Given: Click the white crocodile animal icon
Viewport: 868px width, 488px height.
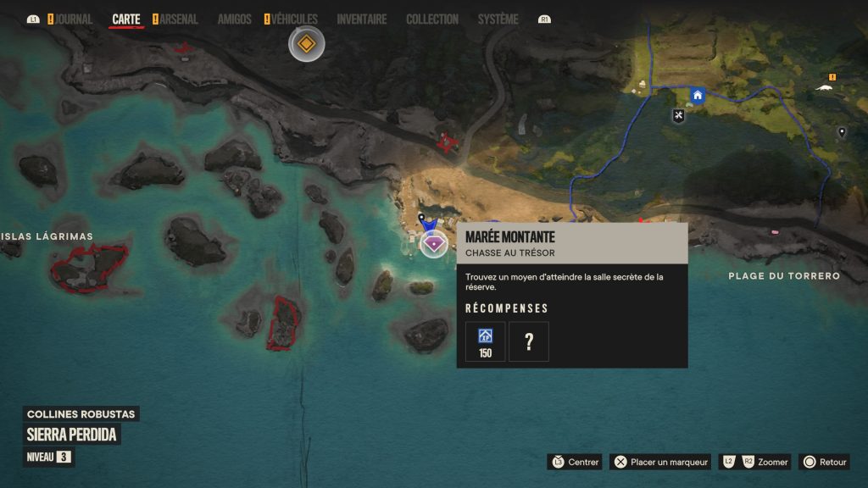Looking at the screenshot, I should coord(824,87).
